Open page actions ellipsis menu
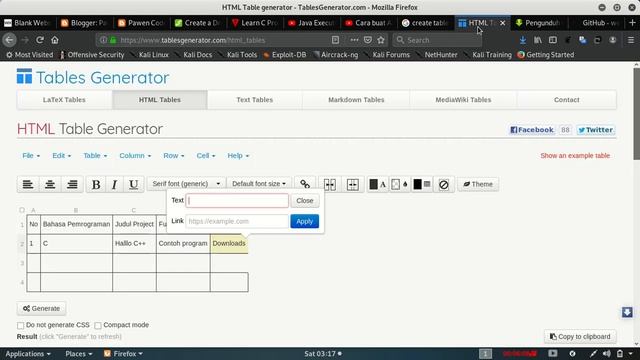Screen dimensions: 640x360 coord(354,40)
